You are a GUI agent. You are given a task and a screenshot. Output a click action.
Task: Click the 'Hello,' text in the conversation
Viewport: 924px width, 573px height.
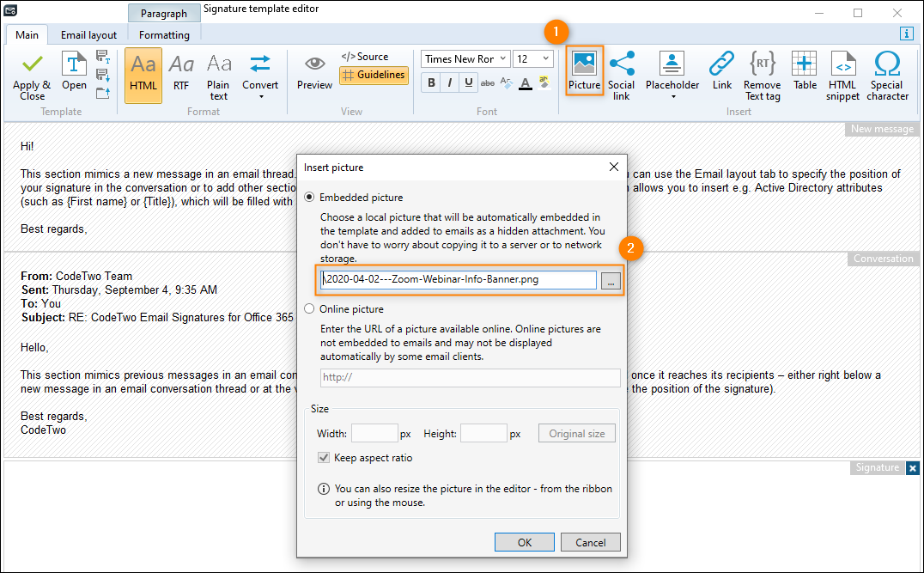point(34,348)
